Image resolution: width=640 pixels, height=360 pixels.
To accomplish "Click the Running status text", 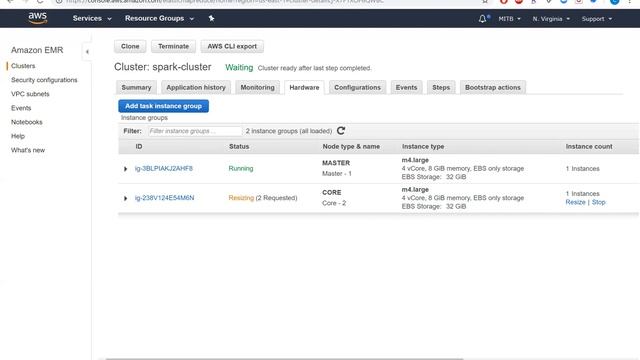I will (x=241, y=169).
